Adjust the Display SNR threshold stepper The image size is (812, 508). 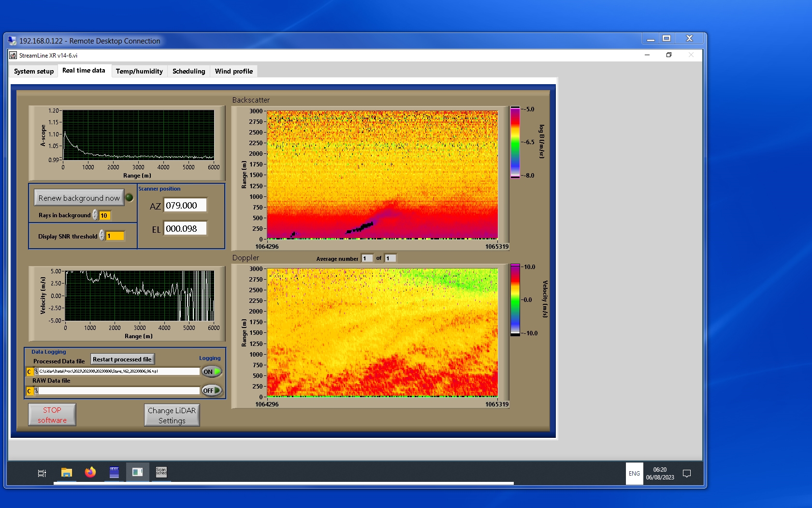click(x=102, y=236)
